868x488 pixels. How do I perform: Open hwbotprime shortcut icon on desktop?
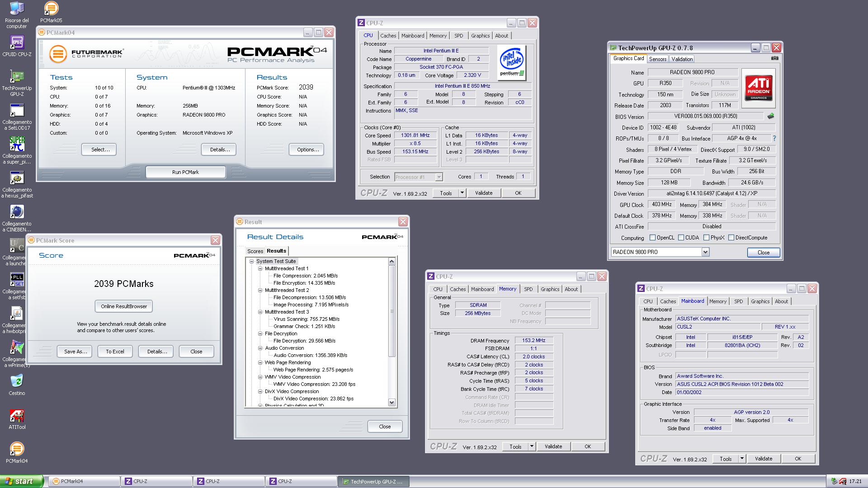17,320
